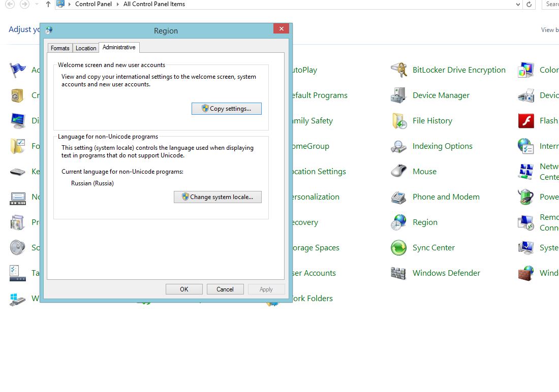Open the Credential Manager safe icon
559x392 pixels.
point(17,95)
